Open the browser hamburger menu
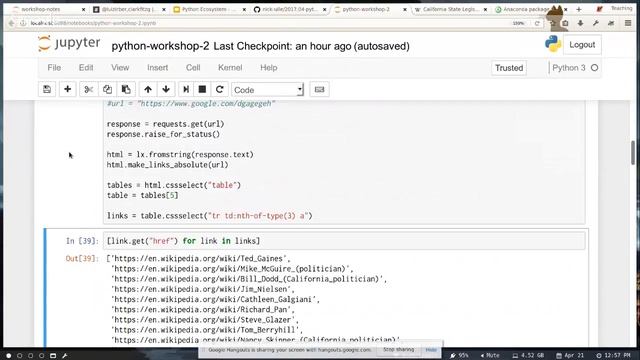The height and width of the screenshot is (360, 640). (628, 23)
